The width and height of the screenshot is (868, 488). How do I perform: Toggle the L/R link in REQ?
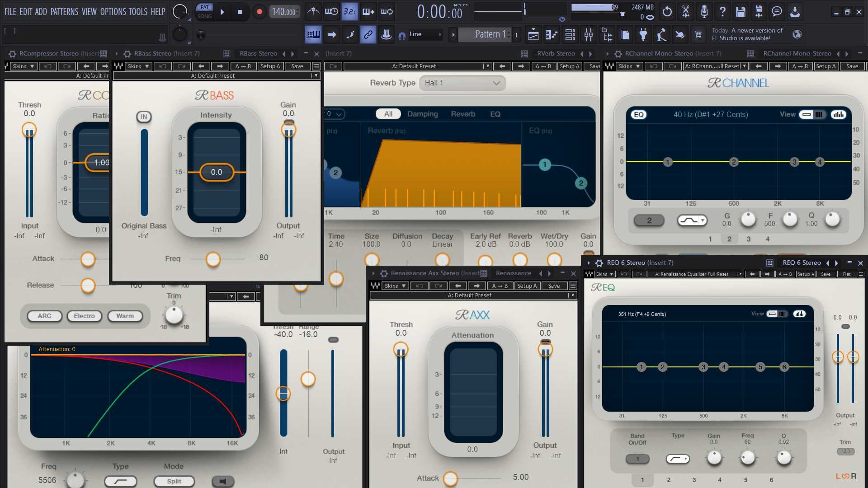coord(845,476)
